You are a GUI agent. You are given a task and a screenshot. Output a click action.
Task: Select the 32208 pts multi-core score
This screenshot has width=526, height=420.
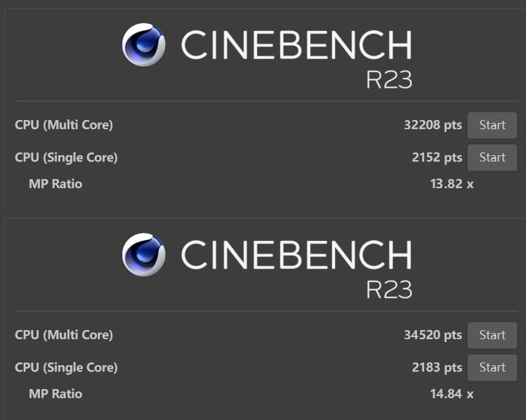click(x=433, y=125)
